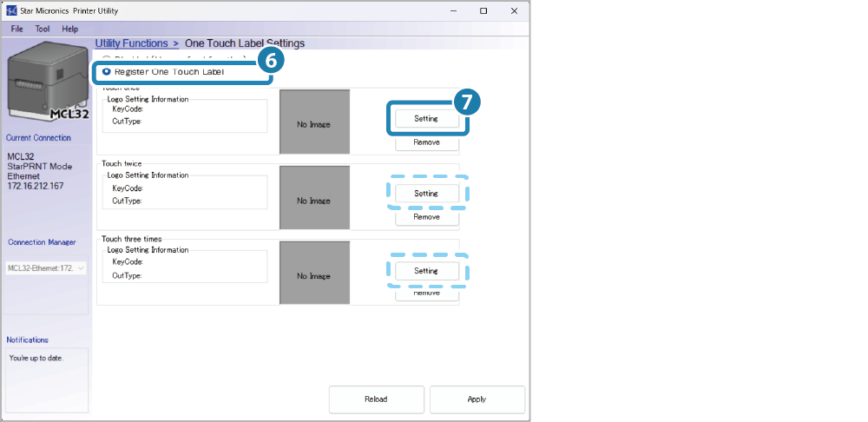
Task: Open the Help menu
Action: click(69, 29)
